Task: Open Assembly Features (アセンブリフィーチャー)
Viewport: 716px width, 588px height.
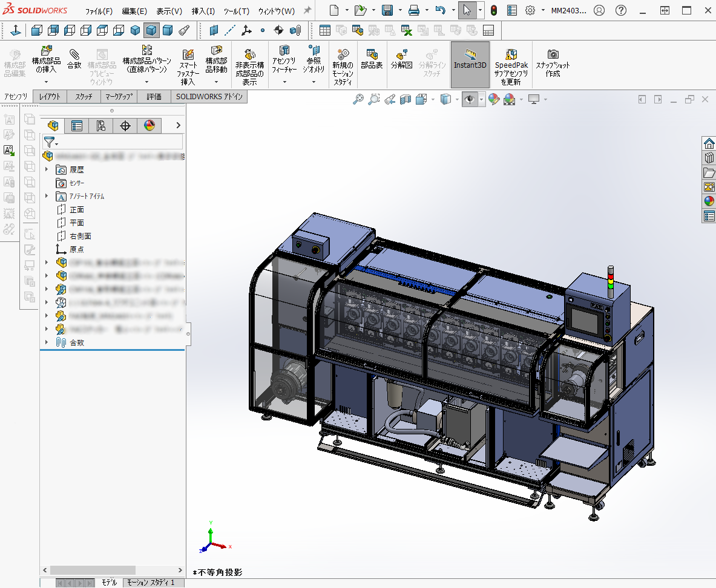Action: click(x=284, y=59)
